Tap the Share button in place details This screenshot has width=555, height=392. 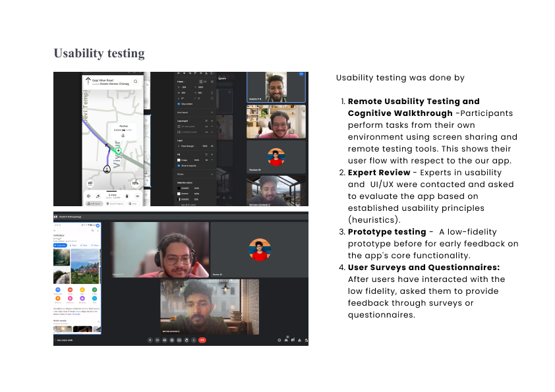point(95,245)
